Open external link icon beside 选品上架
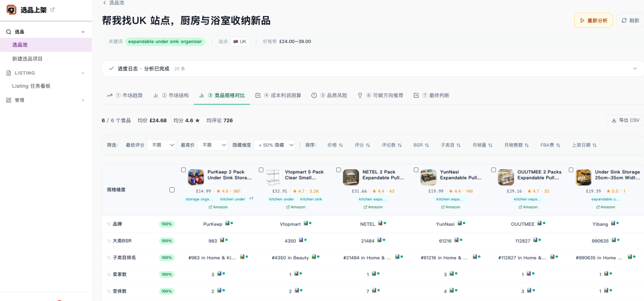The image size is (644, 301). click(52, 10)
